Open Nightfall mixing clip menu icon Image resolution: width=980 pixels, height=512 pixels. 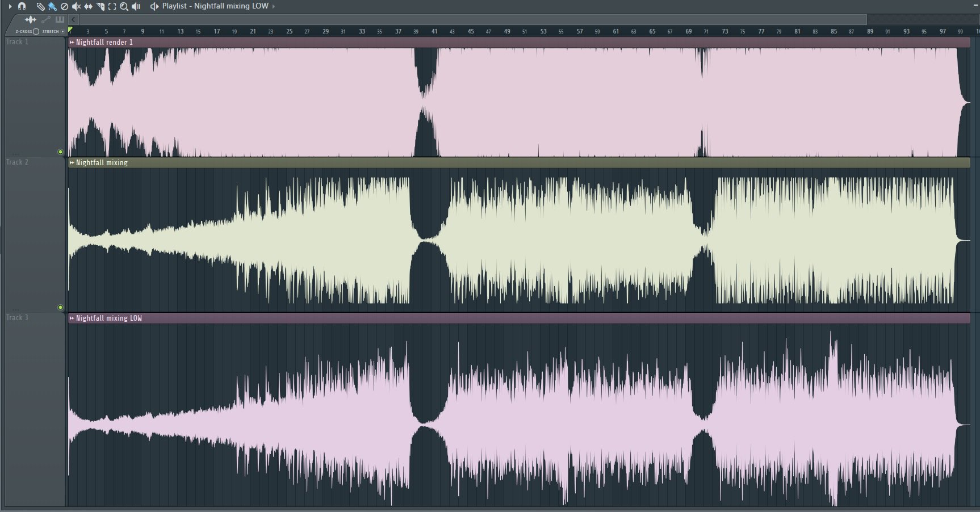coord(72,163)
